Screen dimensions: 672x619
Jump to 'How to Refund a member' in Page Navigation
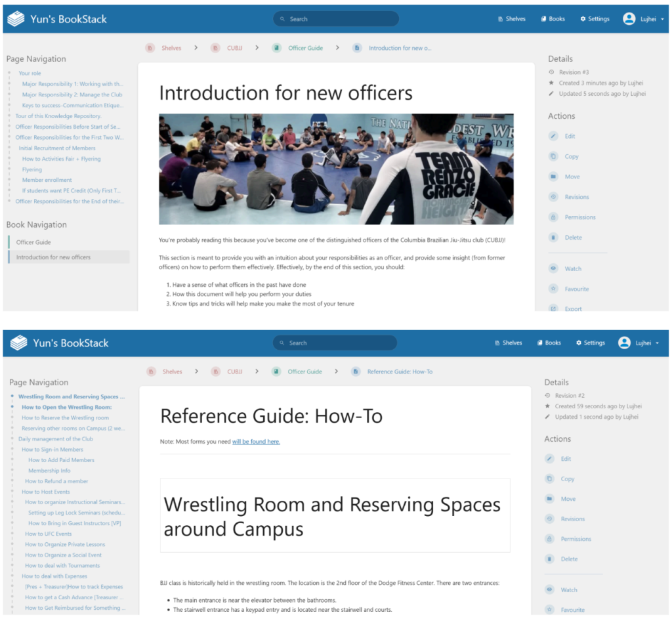coord(56,481)
